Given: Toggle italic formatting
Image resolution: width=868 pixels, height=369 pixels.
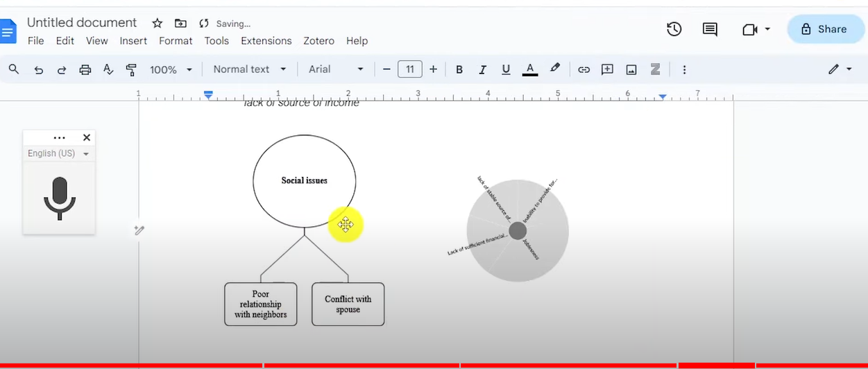Looking at the screenshot, I should [x=482, y=69].
